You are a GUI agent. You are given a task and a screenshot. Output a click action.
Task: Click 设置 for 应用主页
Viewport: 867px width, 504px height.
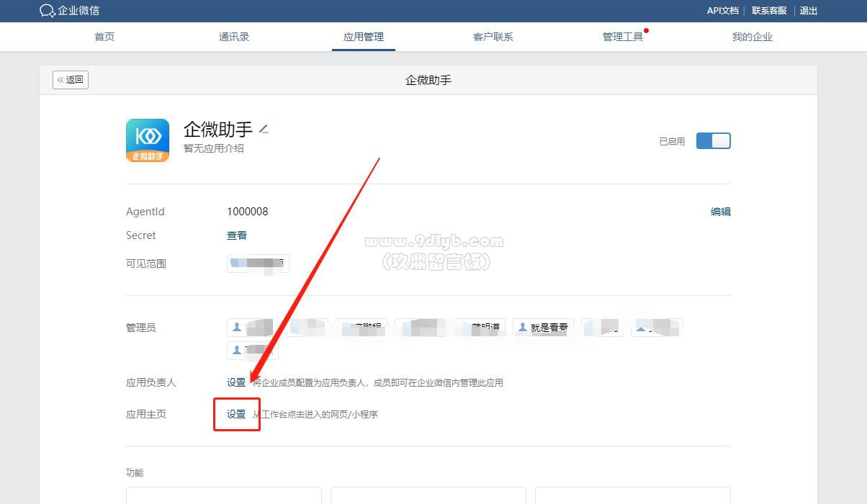pyautogui.click(x=236, y=414)
